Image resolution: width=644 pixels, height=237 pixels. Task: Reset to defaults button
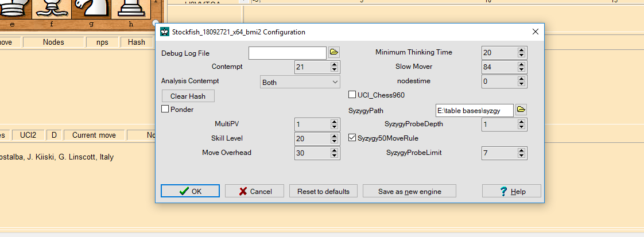pyautogui.click(x=323, y=191)
